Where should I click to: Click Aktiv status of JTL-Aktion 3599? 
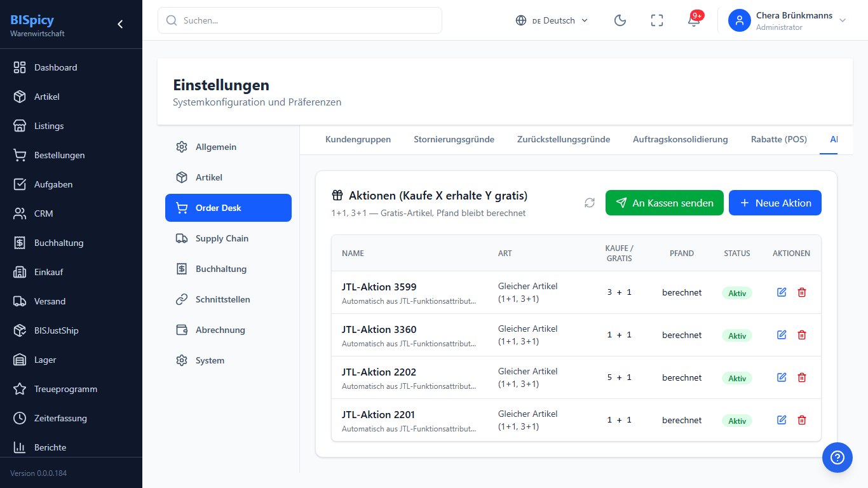[x=737, y=293]
